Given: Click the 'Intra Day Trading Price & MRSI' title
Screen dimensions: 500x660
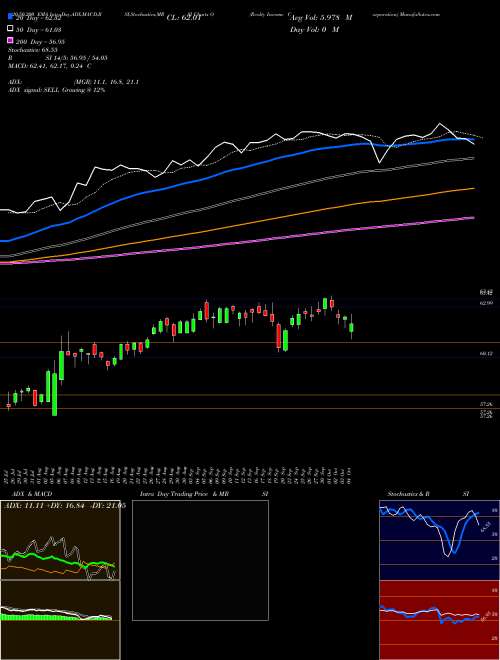Looking at the screenshot, I should coord(204,494).
